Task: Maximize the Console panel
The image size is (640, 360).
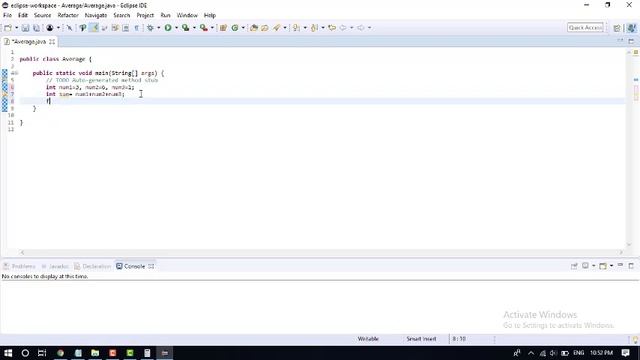Action: 631,266
